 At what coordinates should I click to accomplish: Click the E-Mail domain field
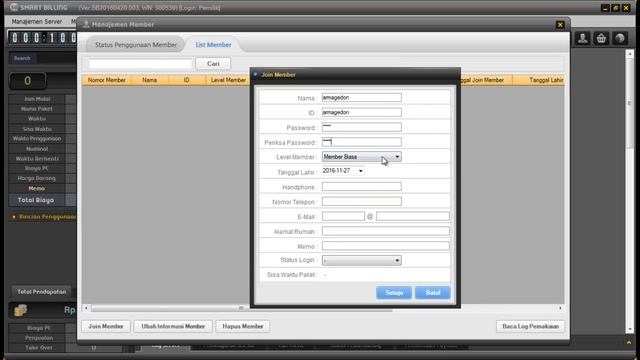coord(413,216)
